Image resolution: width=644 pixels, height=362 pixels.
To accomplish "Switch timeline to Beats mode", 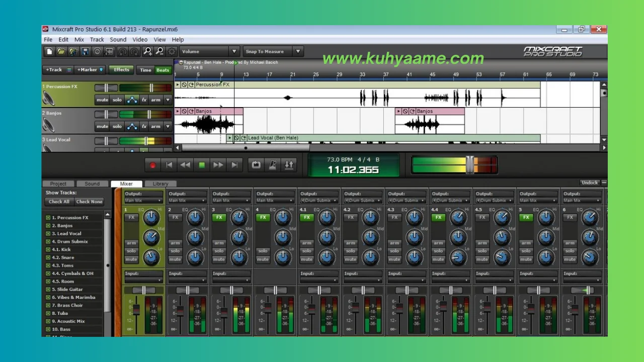I will coord(163,70).
